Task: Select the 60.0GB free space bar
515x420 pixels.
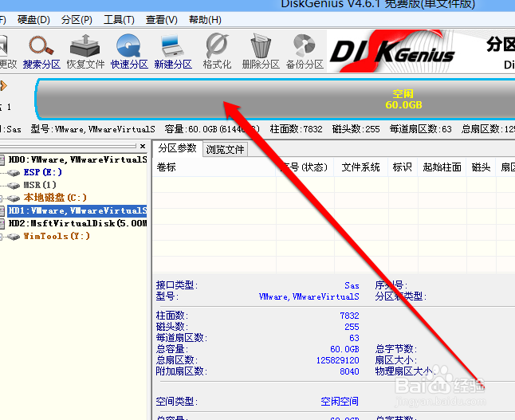Action: (x=276, y=99)
